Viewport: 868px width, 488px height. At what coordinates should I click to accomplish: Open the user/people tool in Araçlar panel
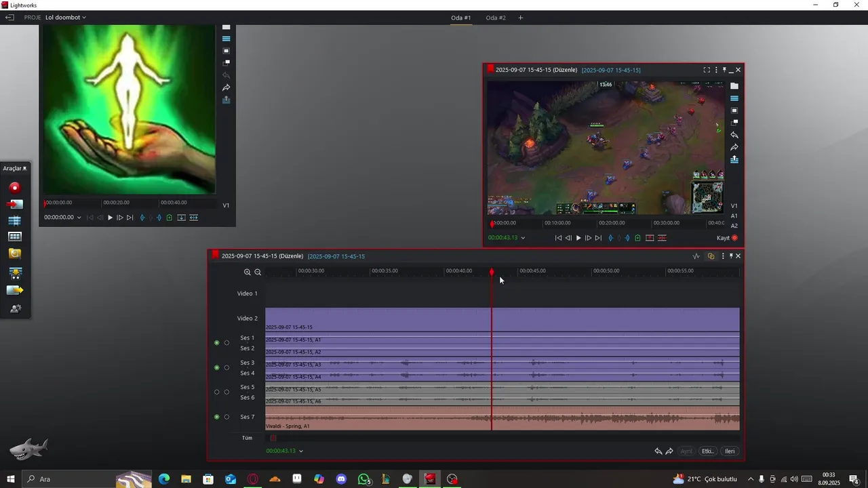coord(15,308)
